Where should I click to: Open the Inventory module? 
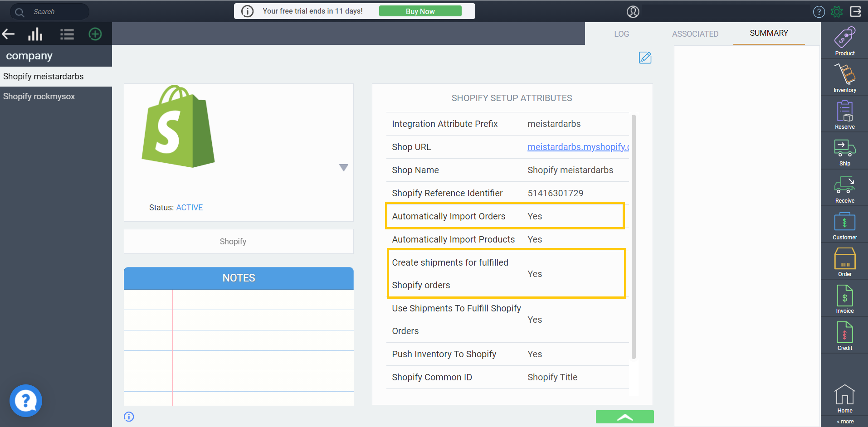[x=844, y=78]
